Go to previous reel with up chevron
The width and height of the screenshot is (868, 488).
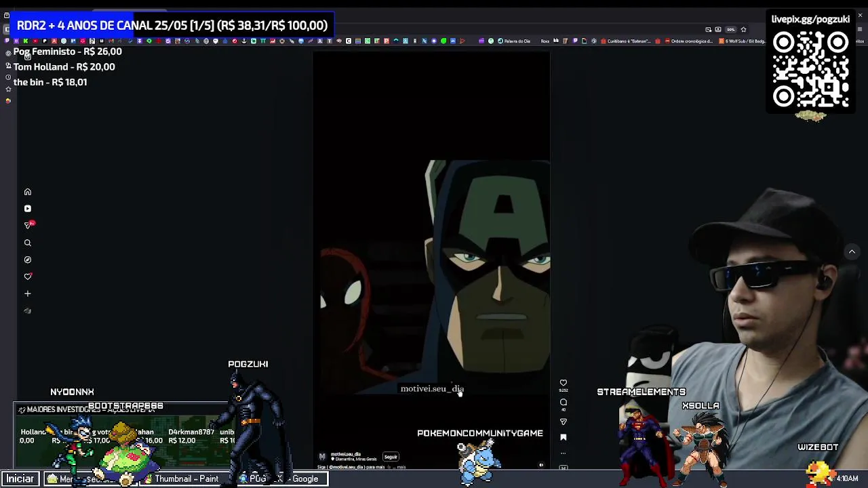pyautogui.click(x=852, y=251)
